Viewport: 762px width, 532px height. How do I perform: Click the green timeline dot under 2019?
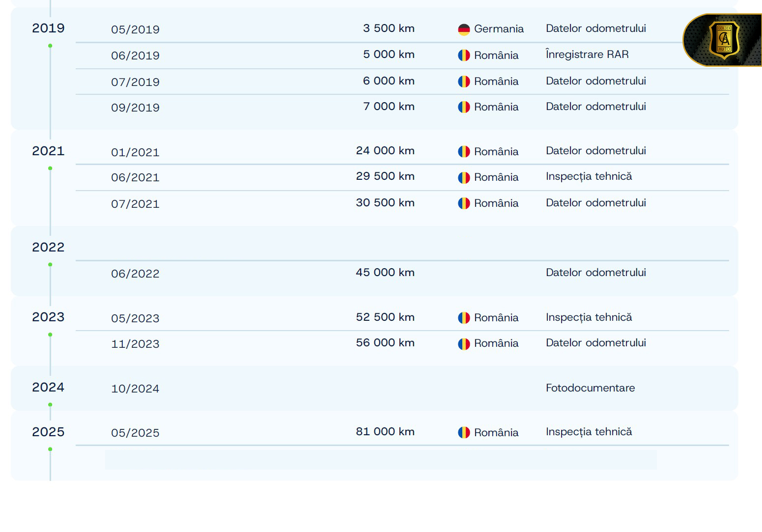(50, 46)
